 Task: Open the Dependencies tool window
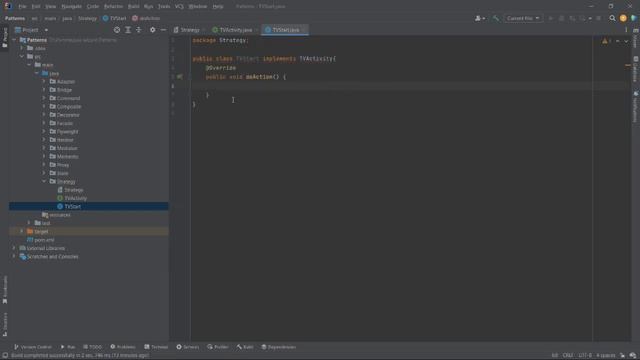click(x=279, y=347)
